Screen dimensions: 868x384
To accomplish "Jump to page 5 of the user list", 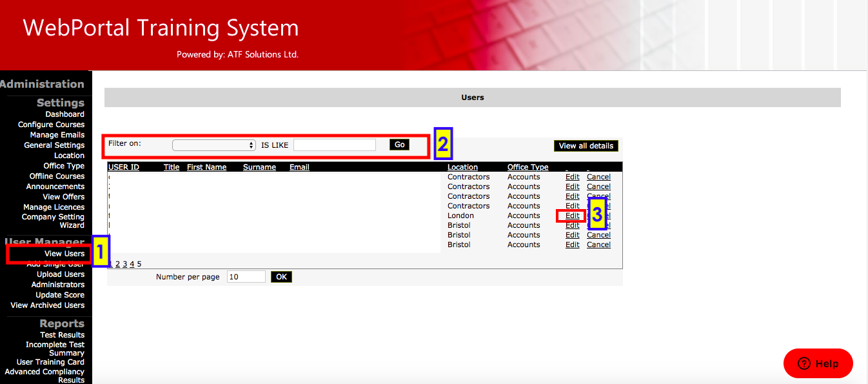I will (x=139, y=264).
